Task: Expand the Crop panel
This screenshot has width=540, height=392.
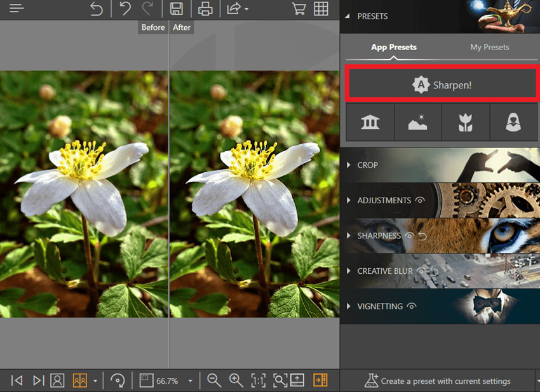Action: (367, 165)
